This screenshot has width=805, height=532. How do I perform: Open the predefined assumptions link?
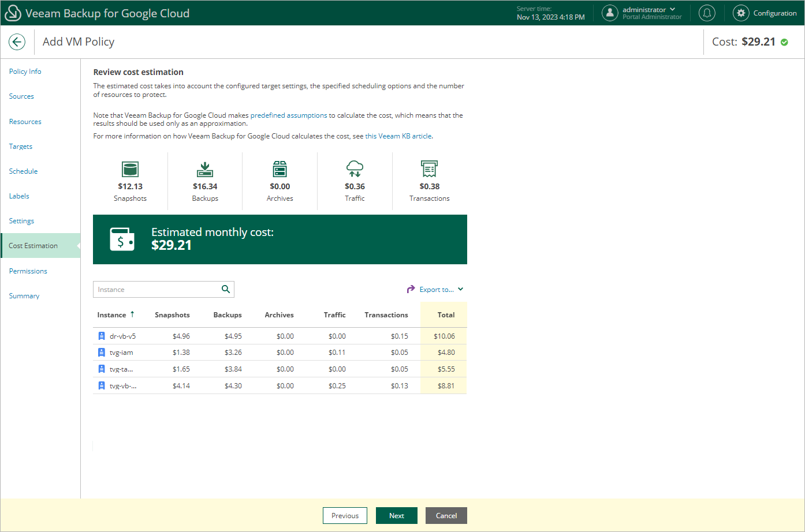[289, 115]
